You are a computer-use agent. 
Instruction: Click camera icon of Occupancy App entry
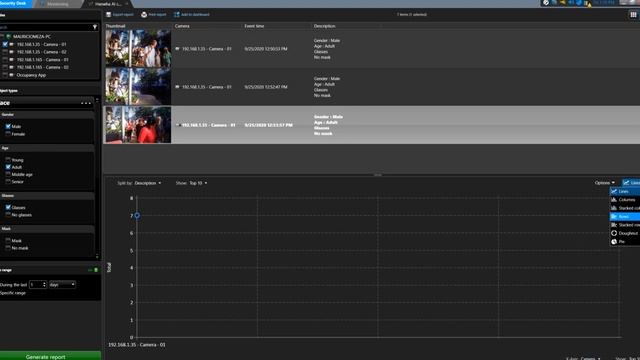(x=12, y=75)
